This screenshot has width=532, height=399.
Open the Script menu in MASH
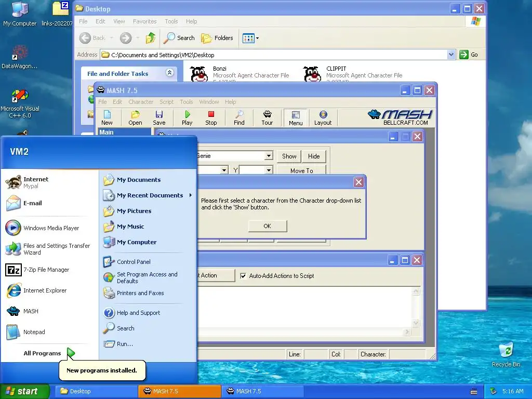(166, 102)
